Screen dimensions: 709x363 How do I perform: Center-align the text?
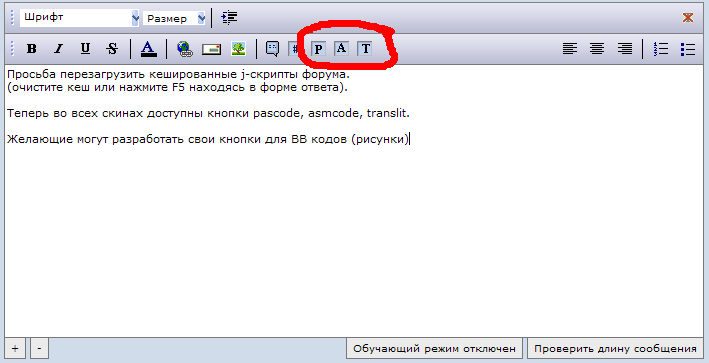(597, 48)
